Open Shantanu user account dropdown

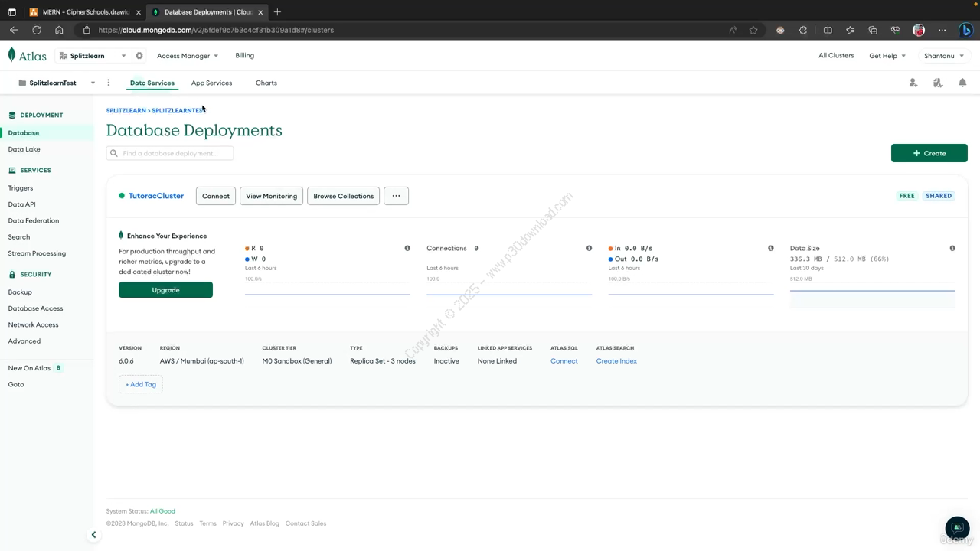pos(943,56)
